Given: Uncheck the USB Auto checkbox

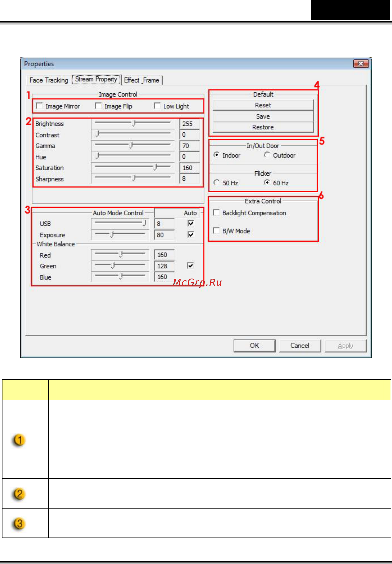Looking at the screenshot, I should pos(191,223).
